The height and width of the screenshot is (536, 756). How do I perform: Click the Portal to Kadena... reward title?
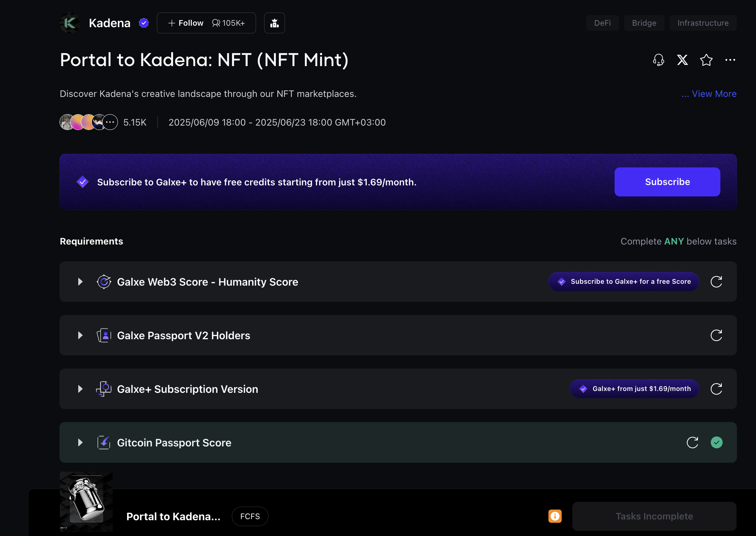click(x=173, y=516)
